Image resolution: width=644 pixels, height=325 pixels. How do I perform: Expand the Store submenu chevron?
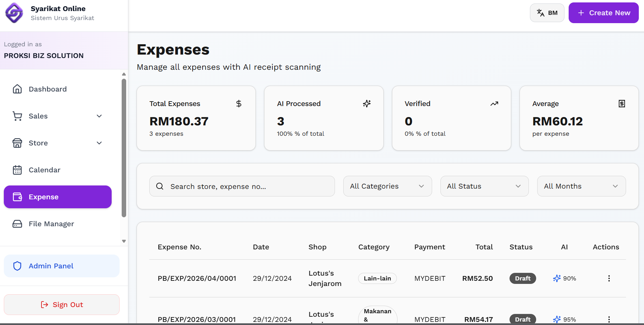pos(99,143)
